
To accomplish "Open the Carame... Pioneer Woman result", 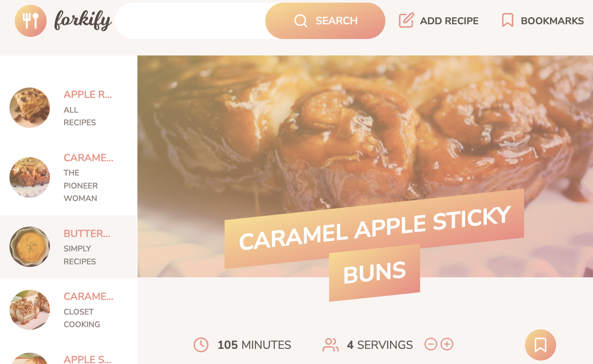I will (68, 177).
